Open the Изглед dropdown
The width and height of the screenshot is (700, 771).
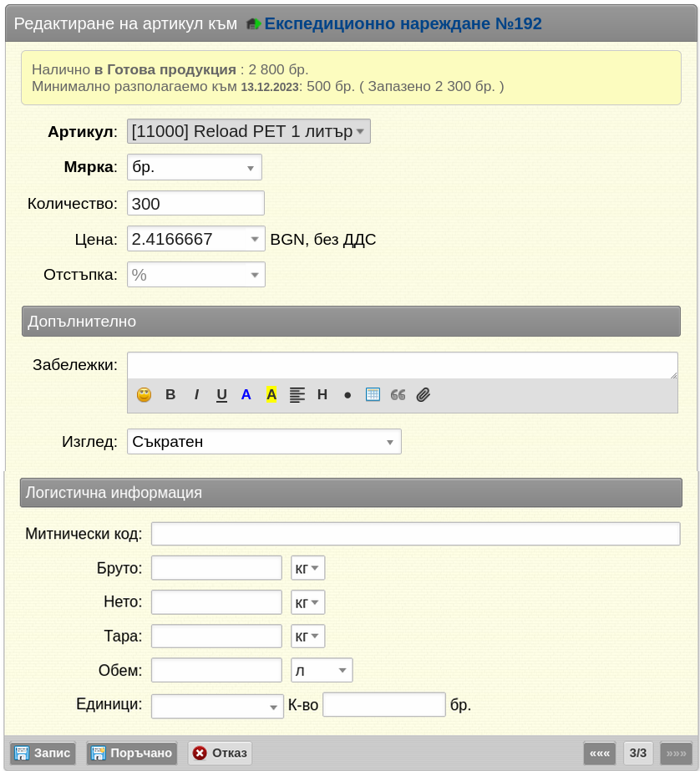coord(264,442)
